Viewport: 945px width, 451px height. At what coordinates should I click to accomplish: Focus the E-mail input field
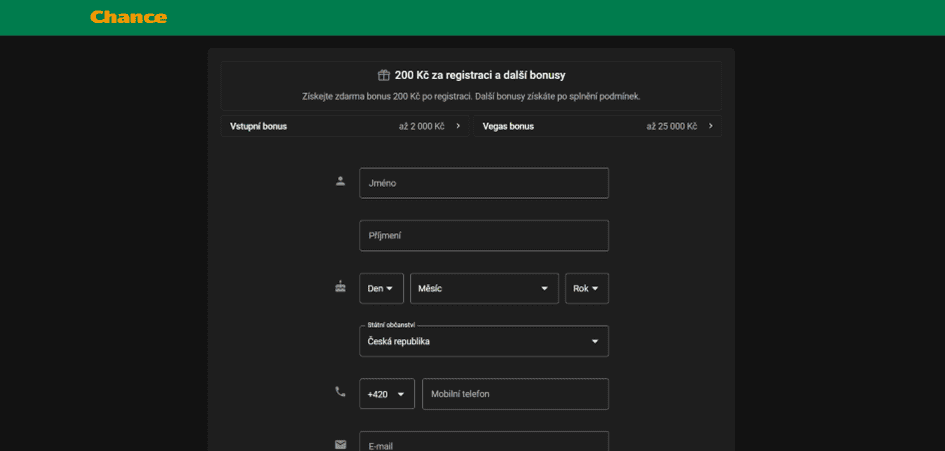tap(484, 441)
